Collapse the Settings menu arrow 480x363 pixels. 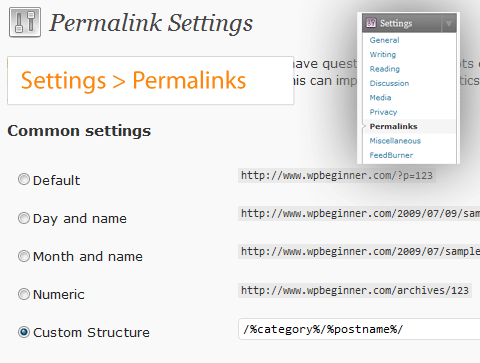tap(449, 23)
